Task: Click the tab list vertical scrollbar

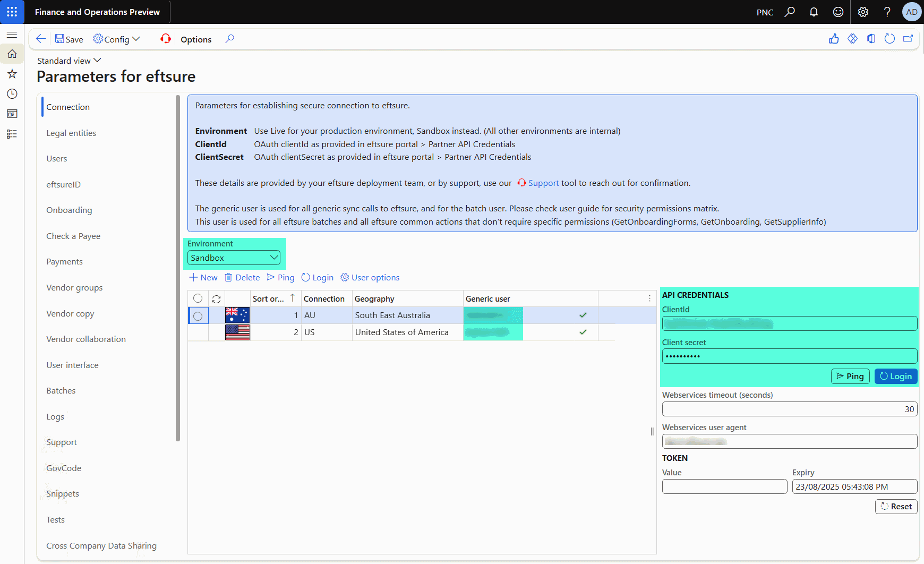Action: coord(178,268)
